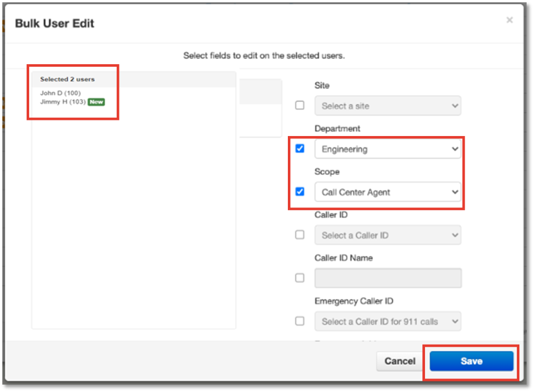
Task: Enable the Site field checkbox
Action: click(x=300, y=105)
